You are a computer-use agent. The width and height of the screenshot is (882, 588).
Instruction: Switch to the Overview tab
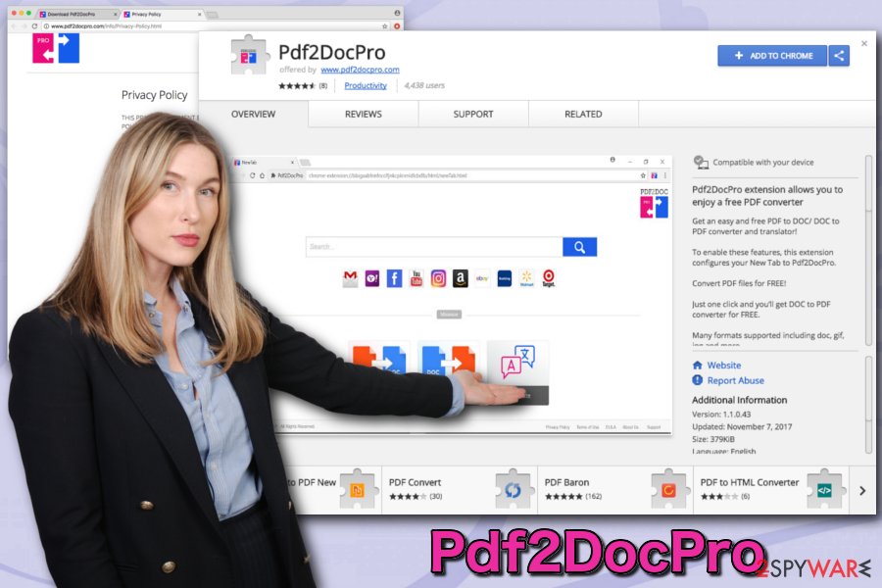253,115
